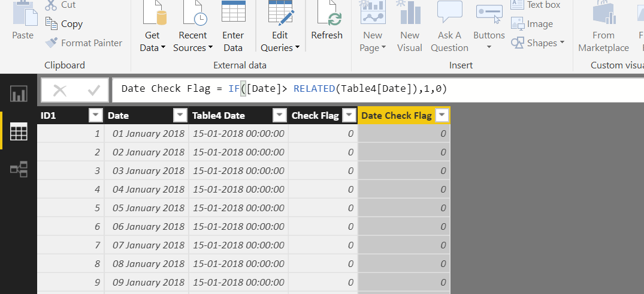644x294 pixels.
Task: Click the cell 09 January 2018
Action: [147, 282]
